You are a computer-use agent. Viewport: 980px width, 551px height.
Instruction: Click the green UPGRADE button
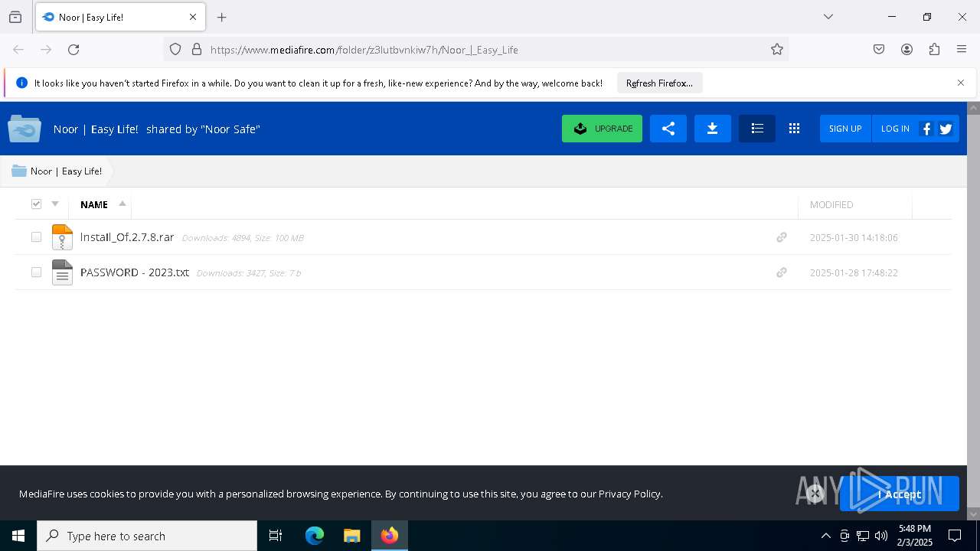pos(602,129)
